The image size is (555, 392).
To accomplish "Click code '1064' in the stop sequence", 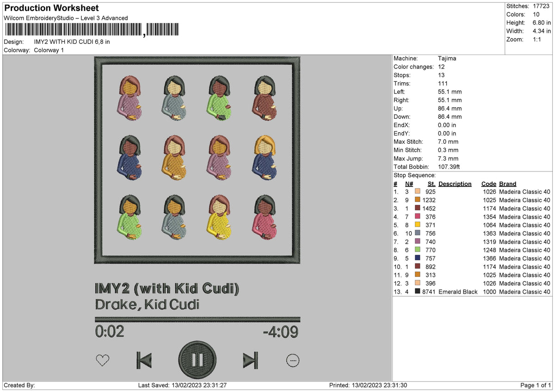I will click(489, 225).
